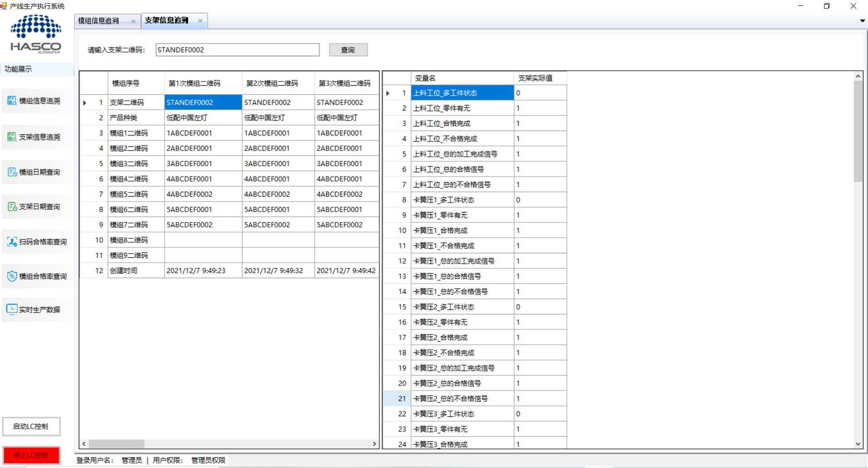Click the 扫码合格率查询 icon
The height and width of the screenshot is (468, 868).
(x=12, y=241)
